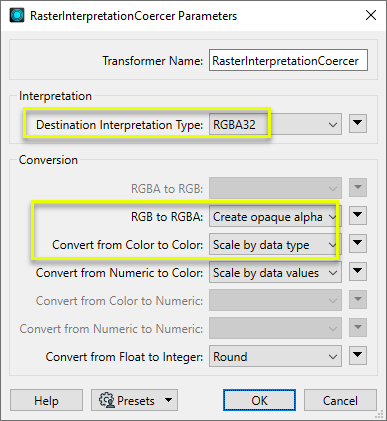Click the OK button
Viewport: 387px width, 421px height.
259,400
